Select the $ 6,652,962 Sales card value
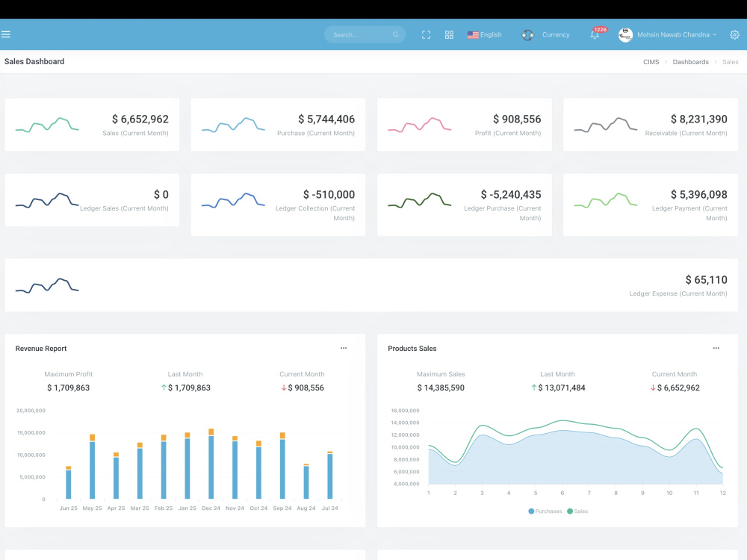747x560 pixels. [x=140, y=119]
